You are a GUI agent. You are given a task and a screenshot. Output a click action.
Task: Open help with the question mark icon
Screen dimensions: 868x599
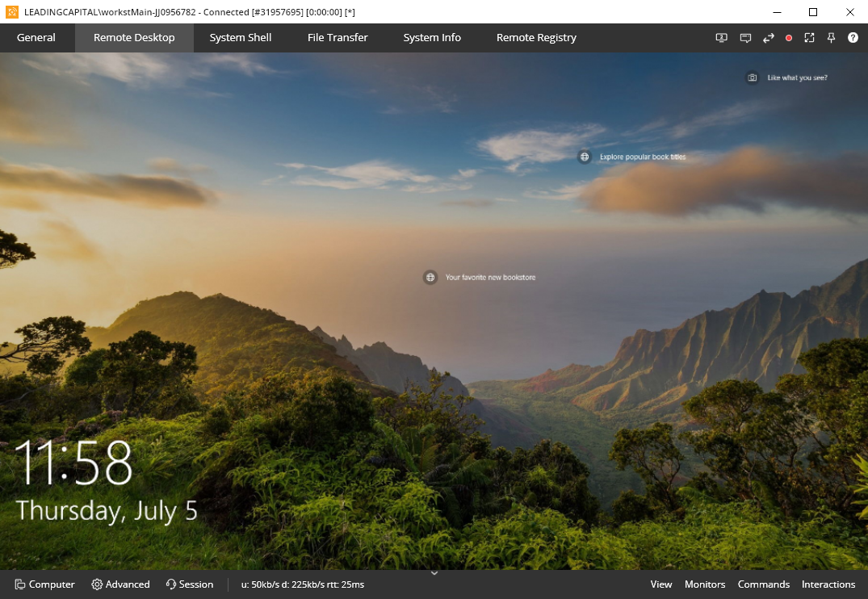click(853, 38)
